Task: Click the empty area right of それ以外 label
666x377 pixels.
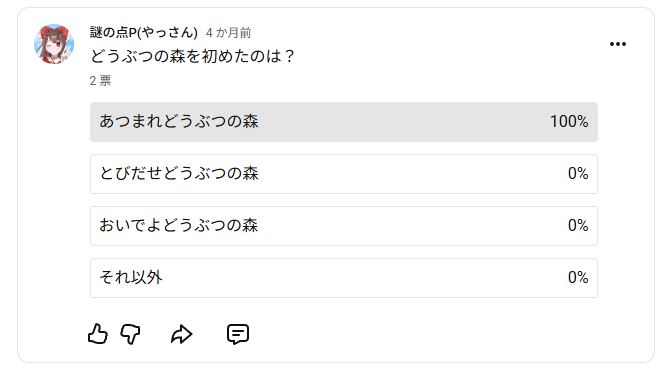Action: [365, 278]
